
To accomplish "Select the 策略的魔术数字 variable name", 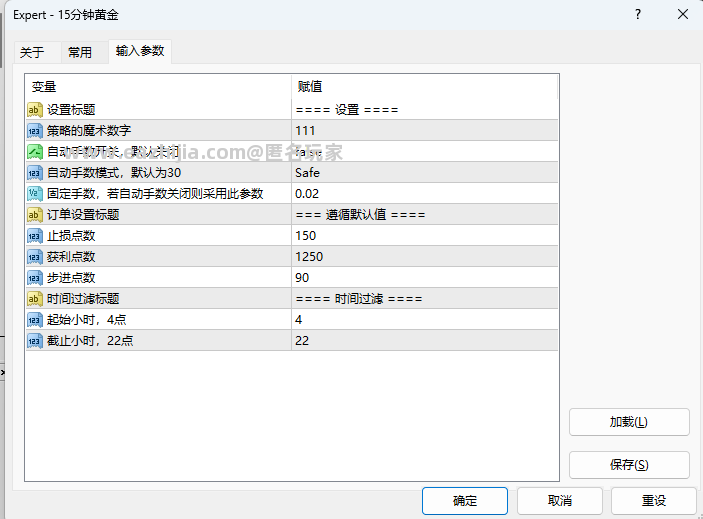I will (x=89, y=131).
